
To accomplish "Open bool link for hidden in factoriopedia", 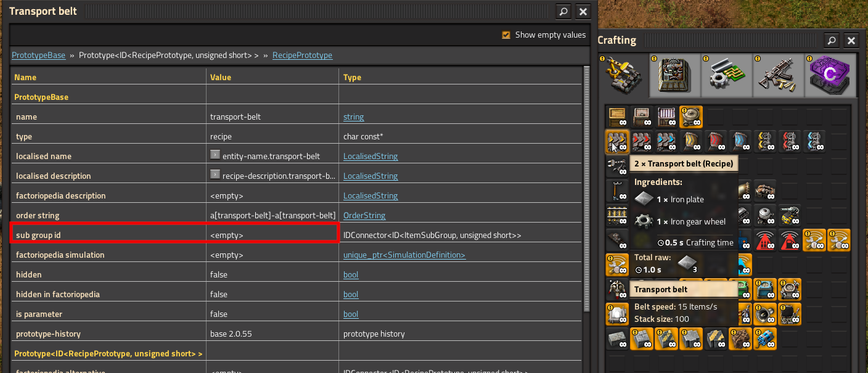I will point(351,295).
